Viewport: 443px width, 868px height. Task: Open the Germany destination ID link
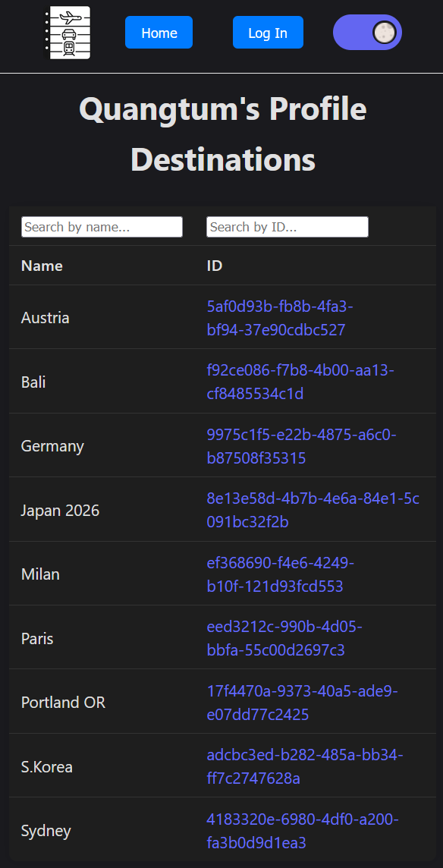coord(302,446)
